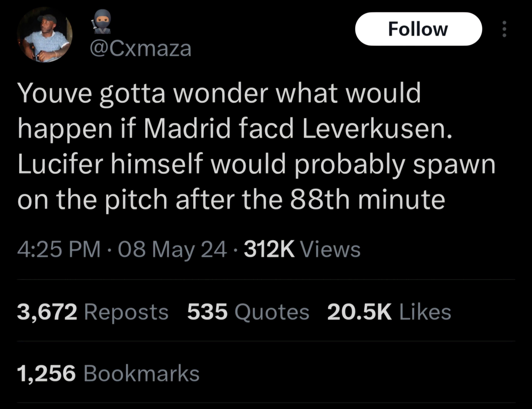Open the more options three-dot menu
The image size is (532, 409).
pyautogui.click(x=504, y=29)
